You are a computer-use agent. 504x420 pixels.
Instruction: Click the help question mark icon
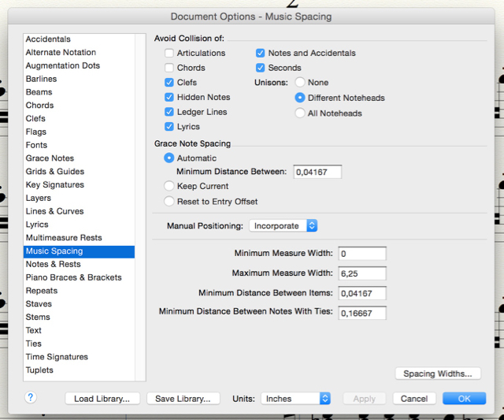tap(31, 398)
